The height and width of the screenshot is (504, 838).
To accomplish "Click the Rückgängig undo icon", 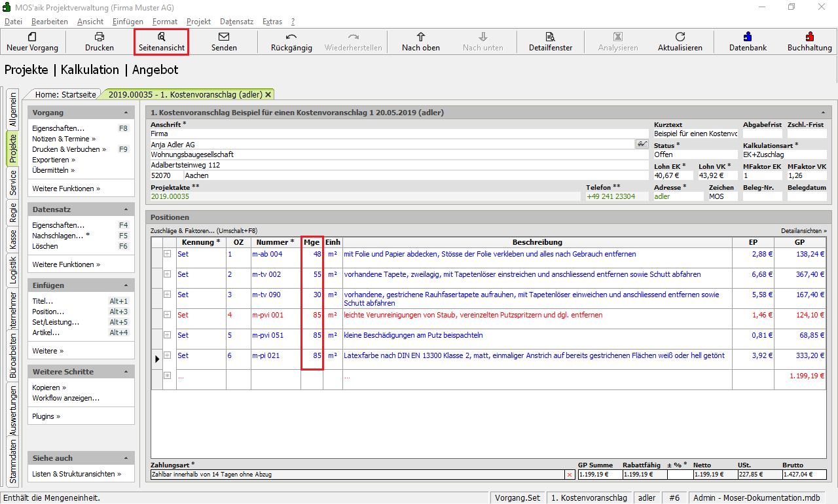I will click(291, 37).
